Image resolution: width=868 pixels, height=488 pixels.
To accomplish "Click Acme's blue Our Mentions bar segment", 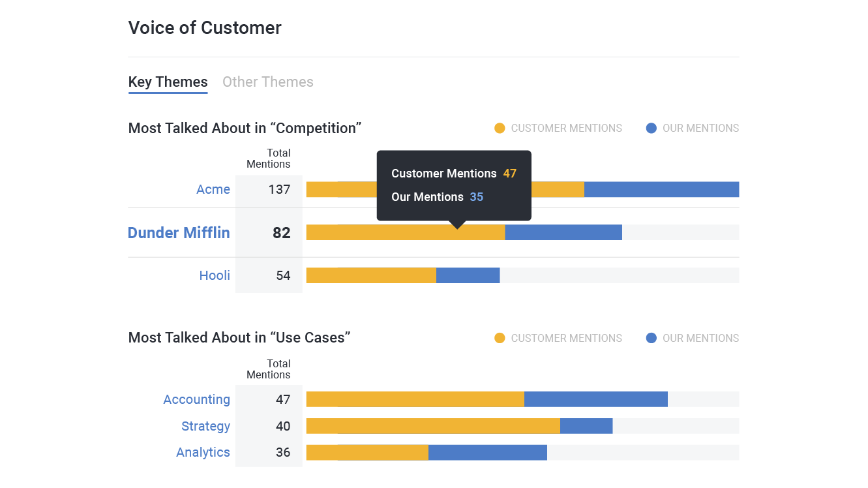I will tap(661, 190).
